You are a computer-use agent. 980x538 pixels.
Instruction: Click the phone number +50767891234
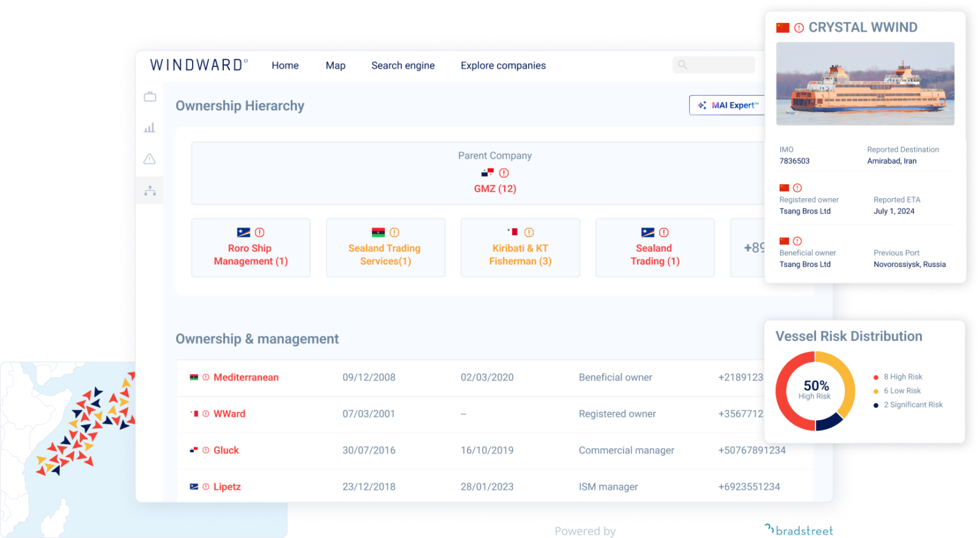pyautogui.click(x=752, y=450)
